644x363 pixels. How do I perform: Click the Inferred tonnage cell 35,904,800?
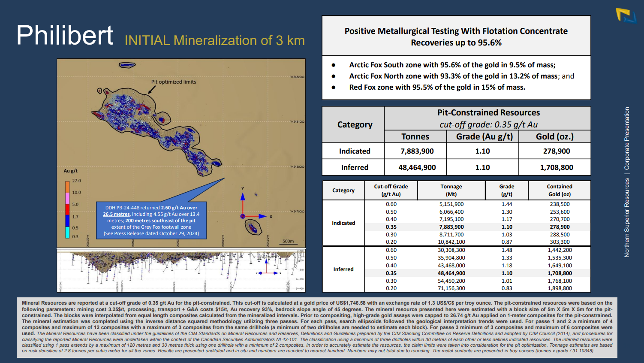(451, 258)
